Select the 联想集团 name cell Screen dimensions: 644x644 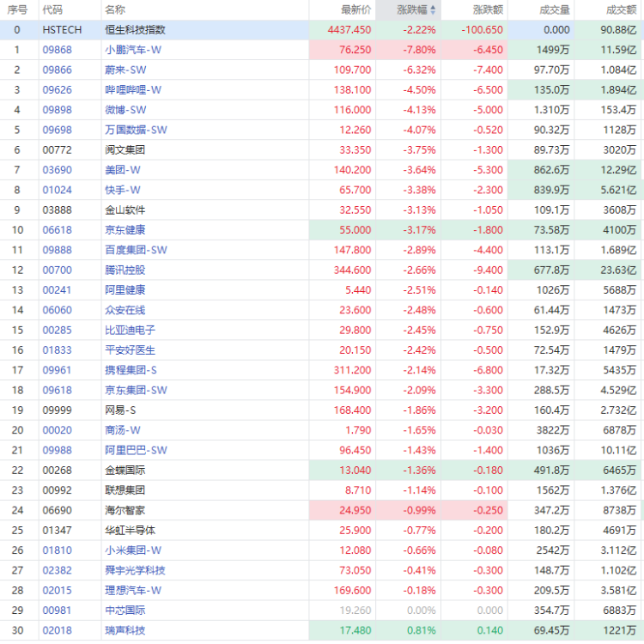[x=125, y=490]
